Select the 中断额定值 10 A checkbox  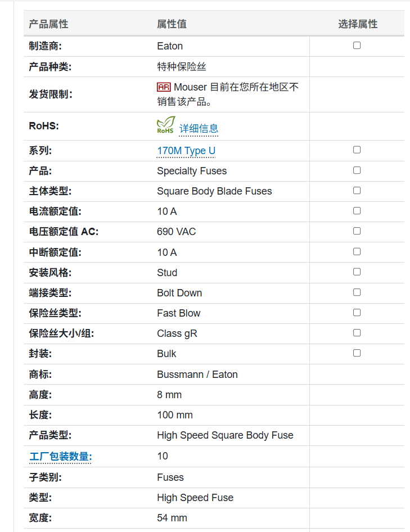click(357, 252)
